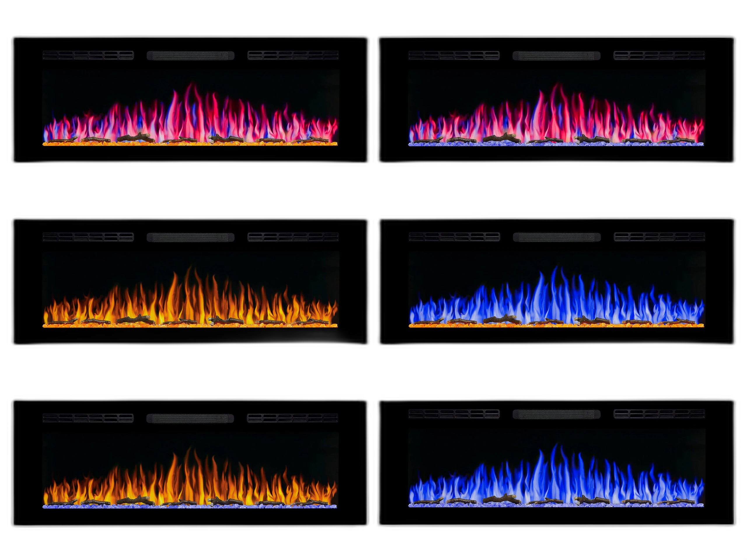Screen dimensions: 747x560
Task: Select the blue-flame fireplace with blue embers
Action: pyautogui.click(x=556, y=463)
